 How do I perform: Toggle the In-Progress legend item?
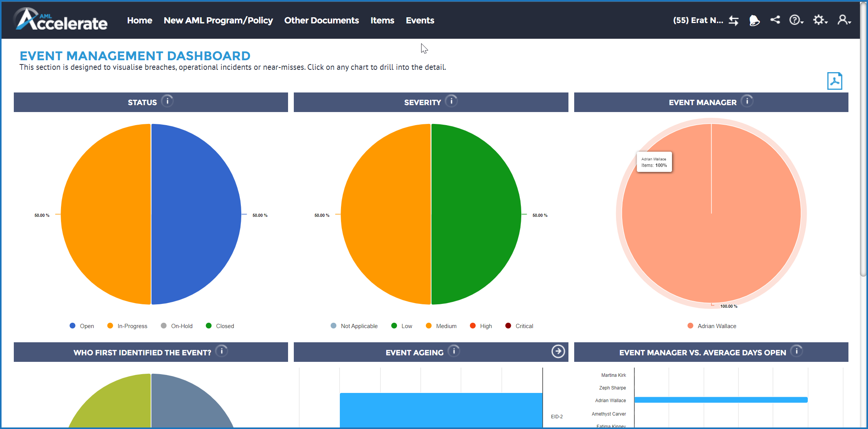(127, 326)
